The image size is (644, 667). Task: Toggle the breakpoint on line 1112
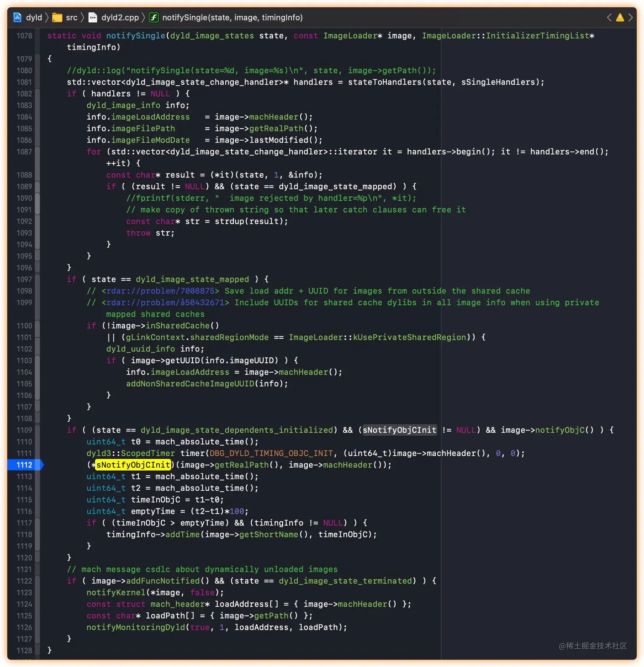[25, 465]
